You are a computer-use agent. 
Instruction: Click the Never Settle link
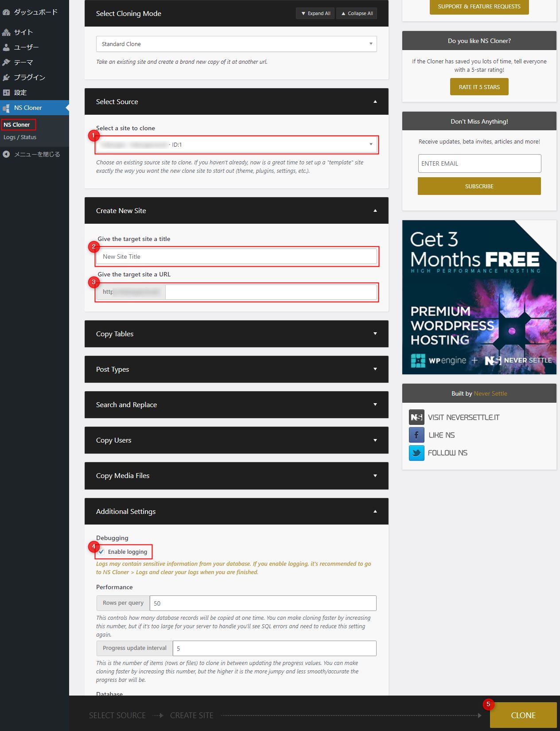pos(490,393)
